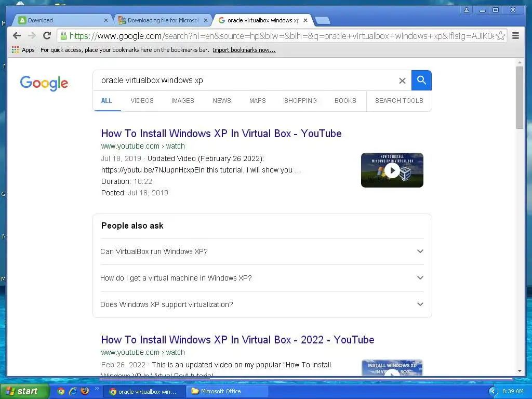The image size is (532, 399).
Task: Reload the page with the refresh icon
Action: point(47,36)
